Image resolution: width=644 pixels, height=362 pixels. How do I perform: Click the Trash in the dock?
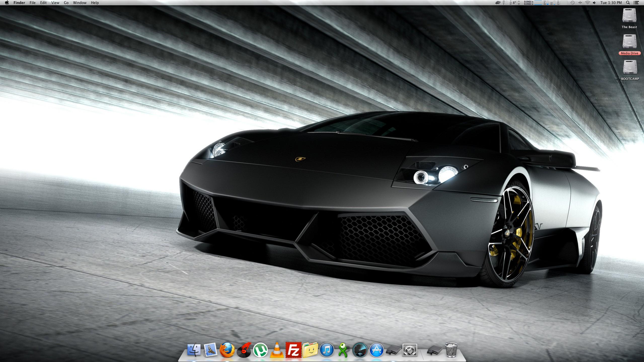click(x=451, y=350)
